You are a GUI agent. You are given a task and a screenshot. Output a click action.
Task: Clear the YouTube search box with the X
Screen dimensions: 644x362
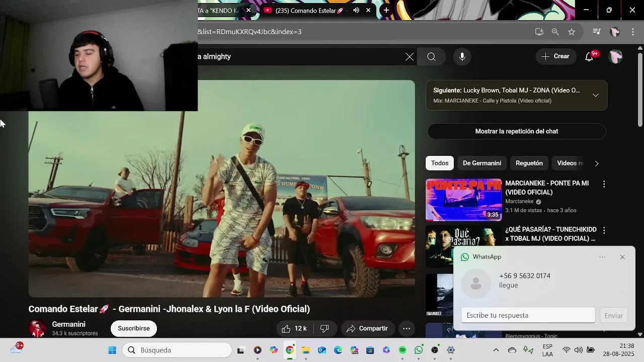(x=410, y=57)
